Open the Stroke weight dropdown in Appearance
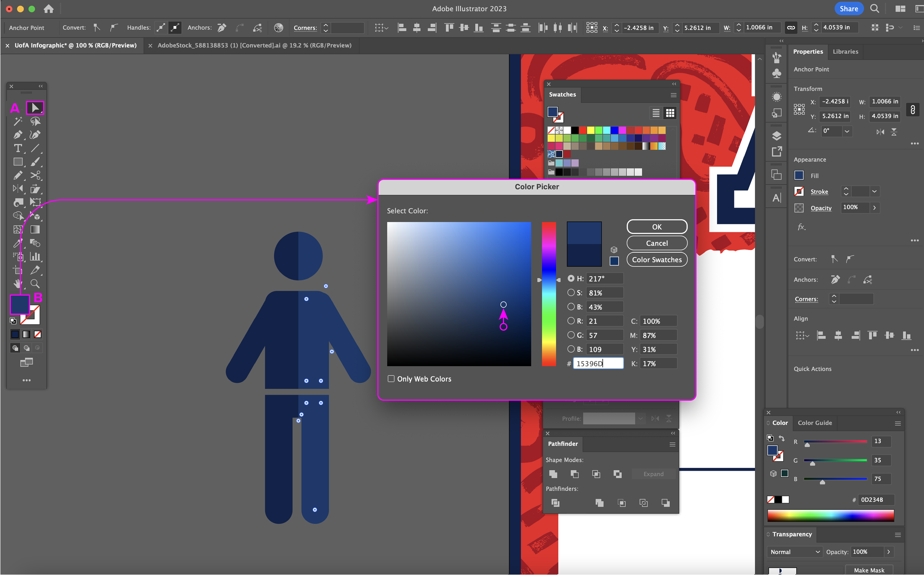This screenshot has height=575, width=924. coord(874,191)
